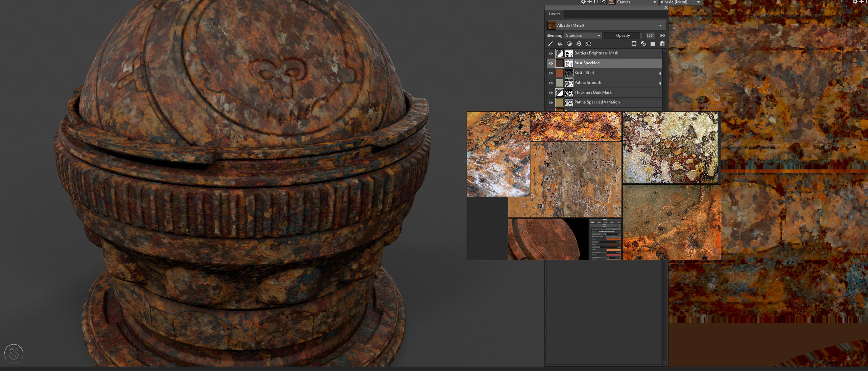Add a paint layer with the brush icon

click(550, 44)
